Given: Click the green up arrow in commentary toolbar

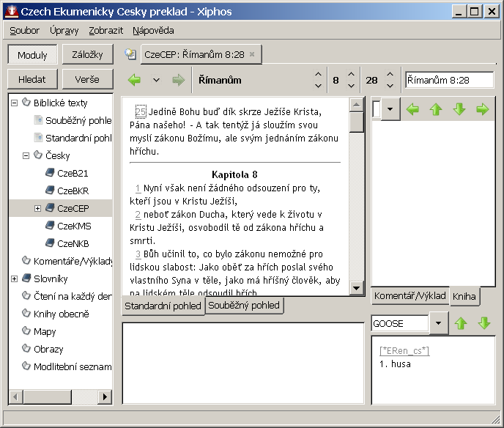Looking at the screenshot, I should coord(436,109).
